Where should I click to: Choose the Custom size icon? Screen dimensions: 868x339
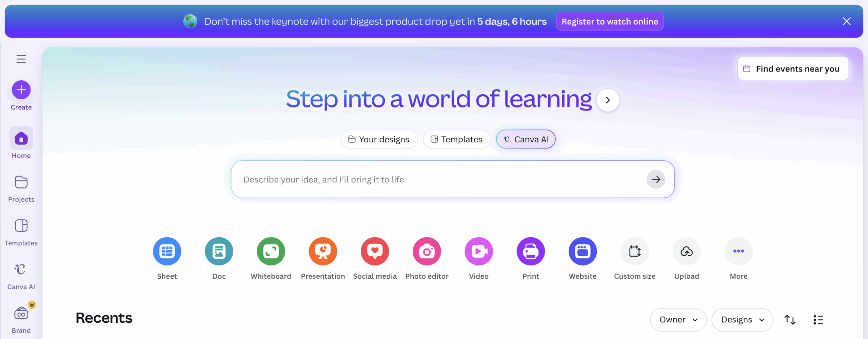[634, 251]
